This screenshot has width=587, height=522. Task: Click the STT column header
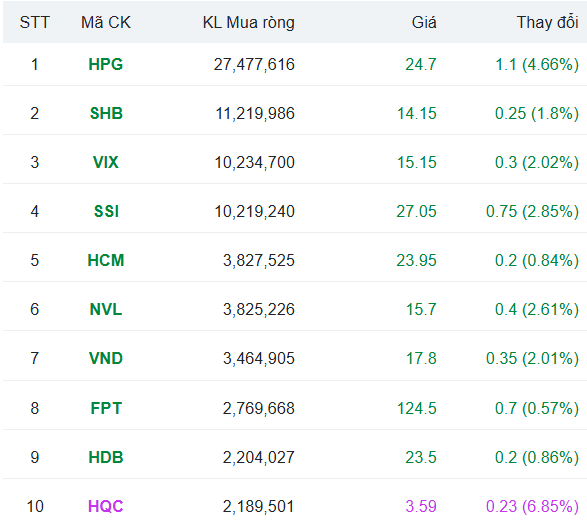[x=34, y=22]
